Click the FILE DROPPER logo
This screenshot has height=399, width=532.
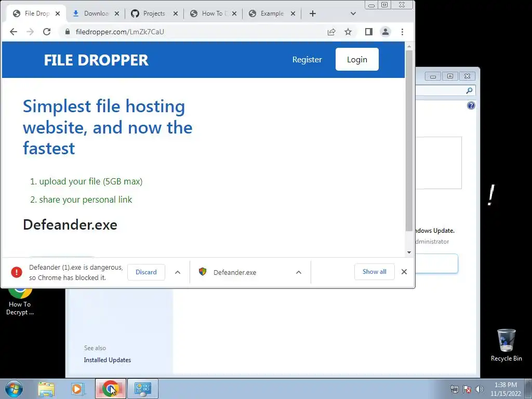[96, 60]
